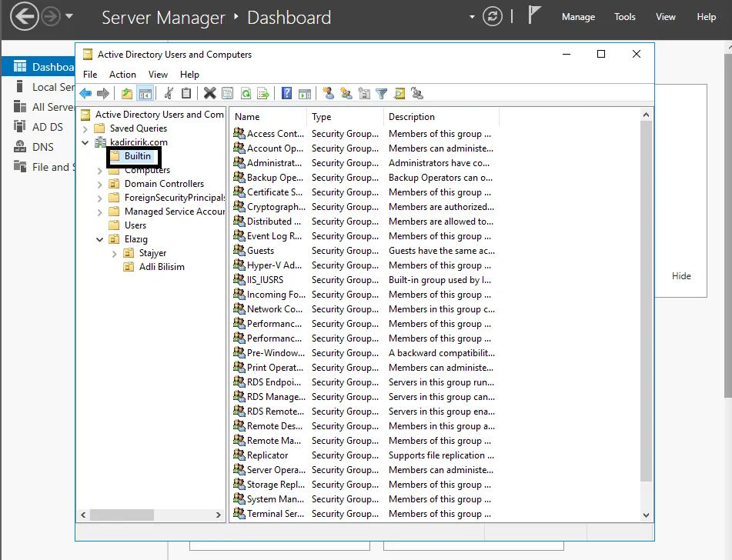Expand the Saved Queries node
Screen dimensions: 732x560
[85, 128]
